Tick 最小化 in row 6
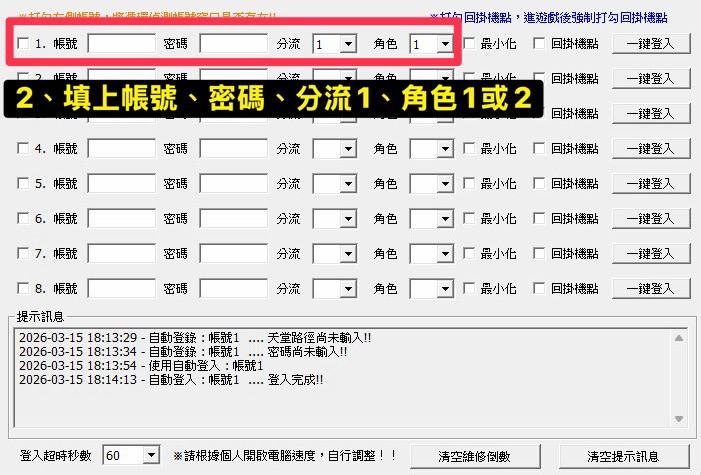 (x=469, y=218)
